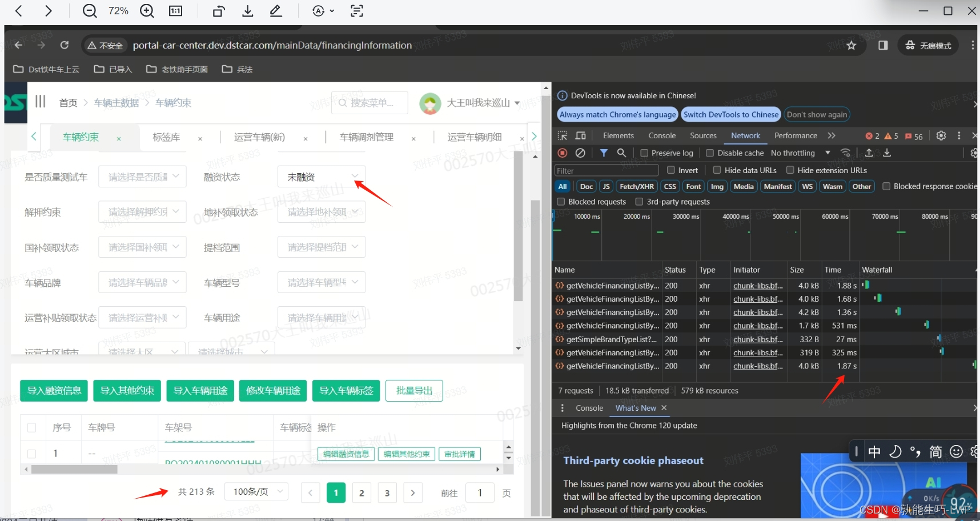The height and width of the screenshot is (521, 980).
Task: Tick the Invert filter checkbox
Action: point(671,170)
